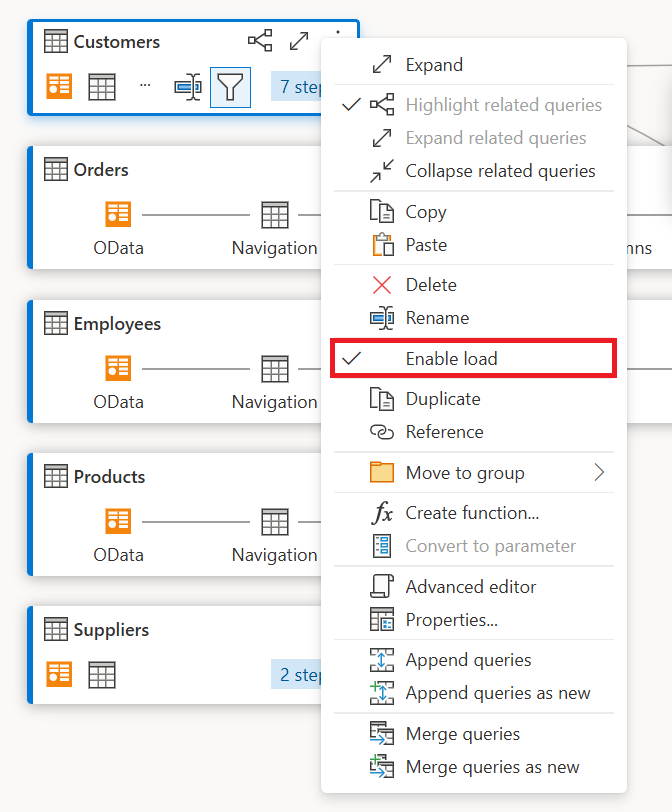The image size is (672, 812).
Task: Open the 7 steps label on Customers
Action: [297, 86]
